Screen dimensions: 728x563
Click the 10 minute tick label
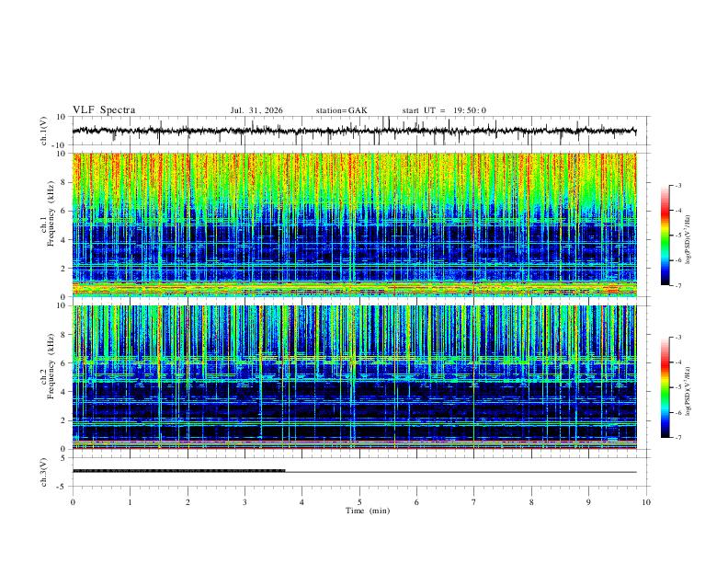[646, 502]
